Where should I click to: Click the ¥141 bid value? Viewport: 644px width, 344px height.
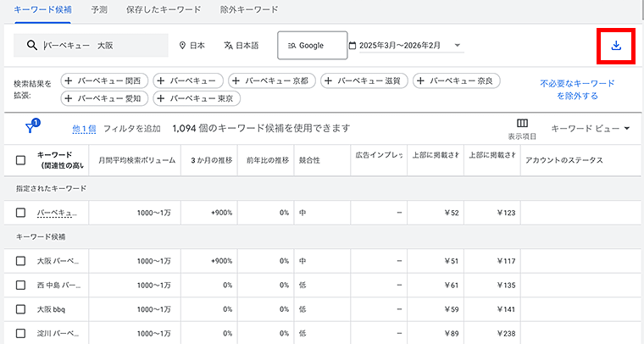coord(506,309)
